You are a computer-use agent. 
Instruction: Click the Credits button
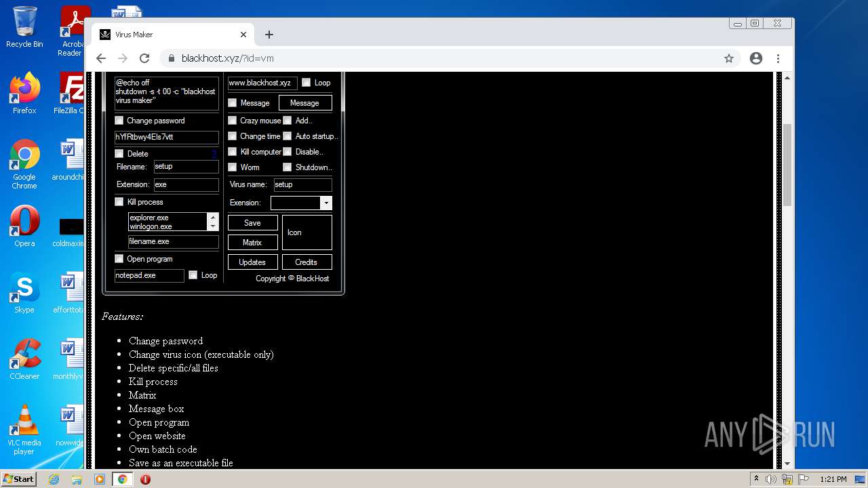307,262
